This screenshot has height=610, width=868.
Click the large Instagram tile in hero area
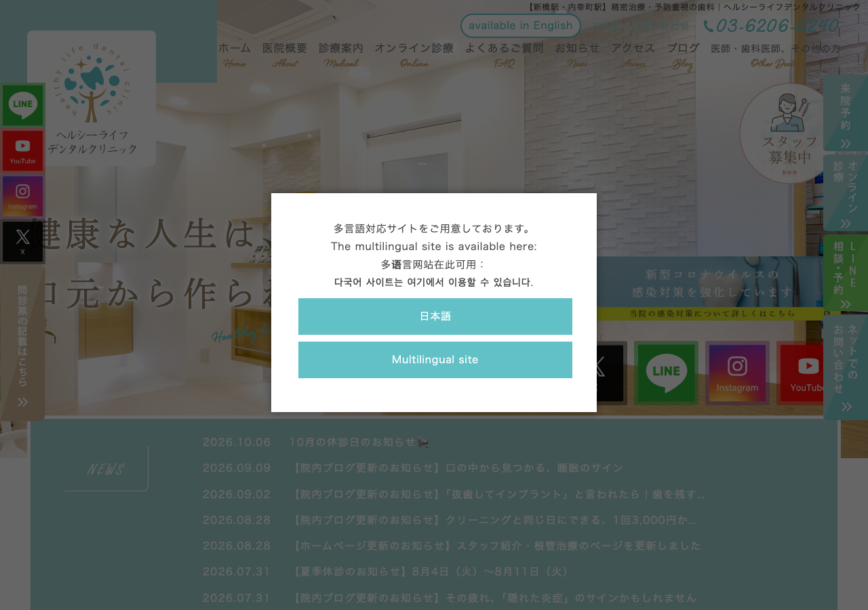[737, 373]
